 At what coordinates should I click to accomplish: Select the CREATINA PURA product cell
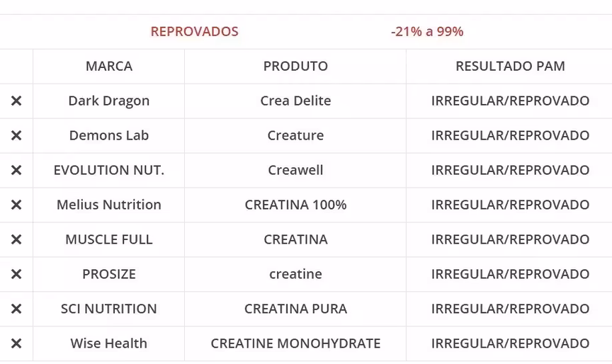(295, 309)
